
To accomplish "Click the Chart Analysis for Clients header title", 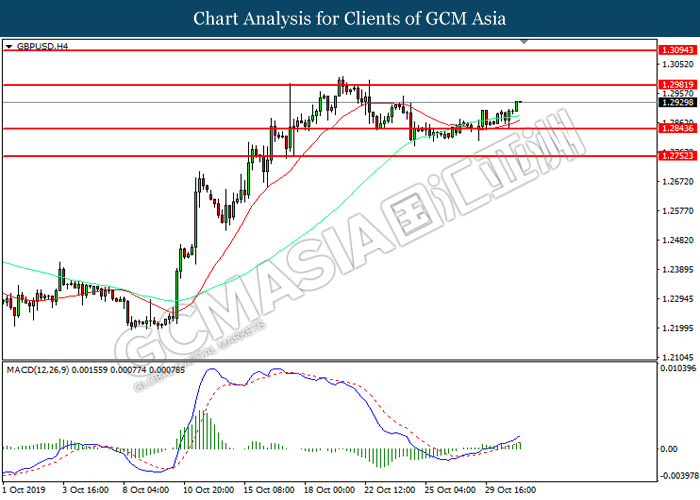I will tap(350, 19).
